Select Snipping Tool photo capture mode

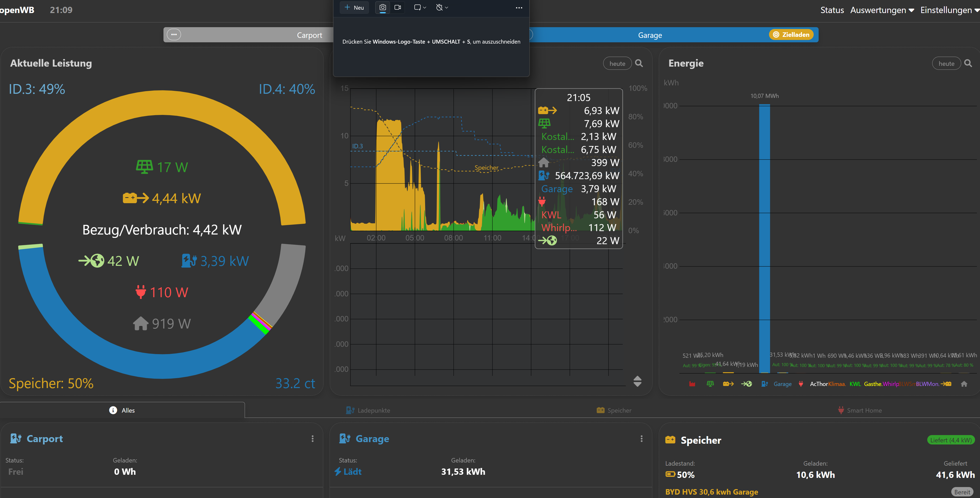click(x=383, y=7)
